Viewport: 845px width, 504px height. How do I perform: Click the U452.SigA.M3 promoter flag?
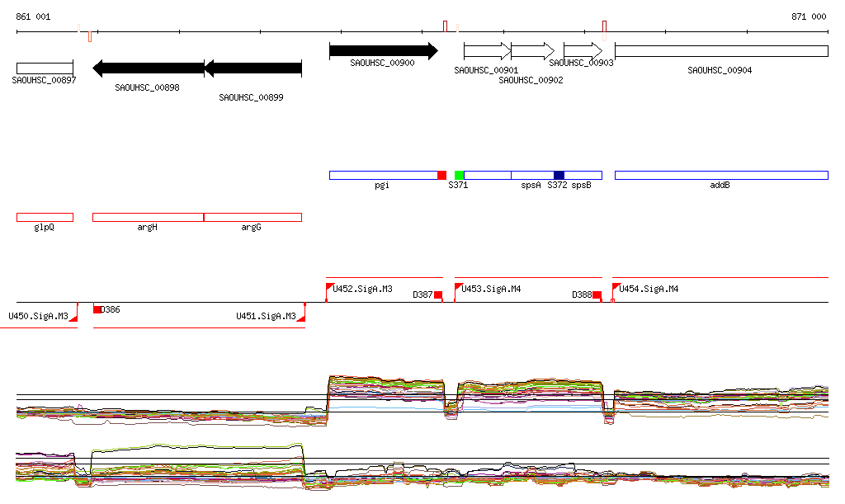point(330,288)
